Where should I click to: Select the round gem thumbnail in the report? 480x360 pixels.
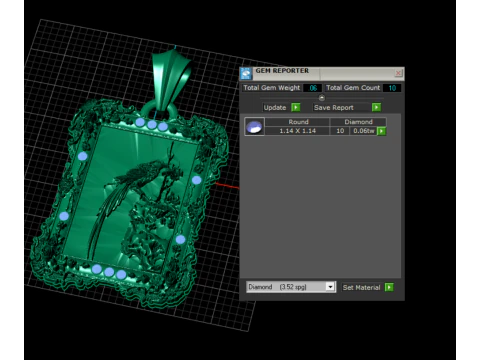click(x=254, y=126)
